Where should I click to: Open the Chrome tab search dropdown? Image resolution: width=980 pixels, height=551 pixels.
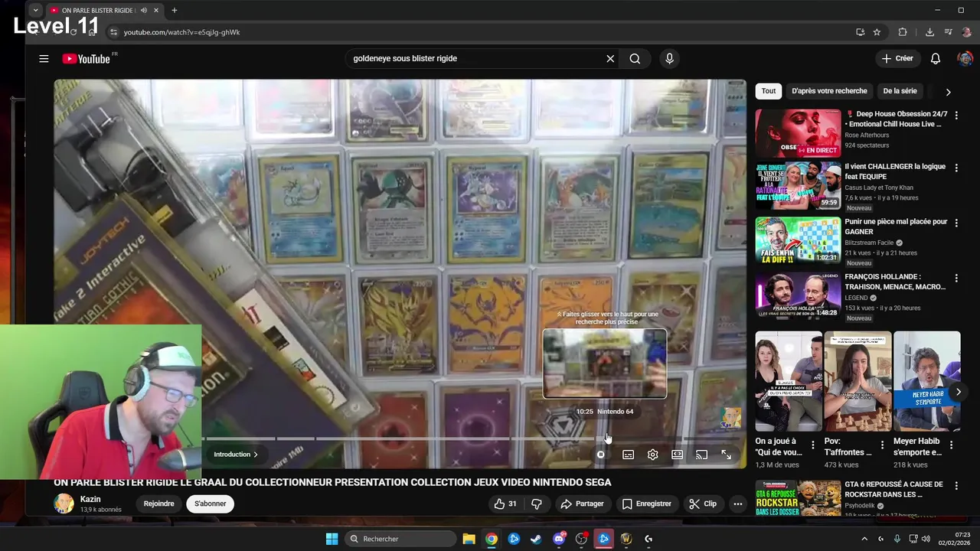coord(35,11)
